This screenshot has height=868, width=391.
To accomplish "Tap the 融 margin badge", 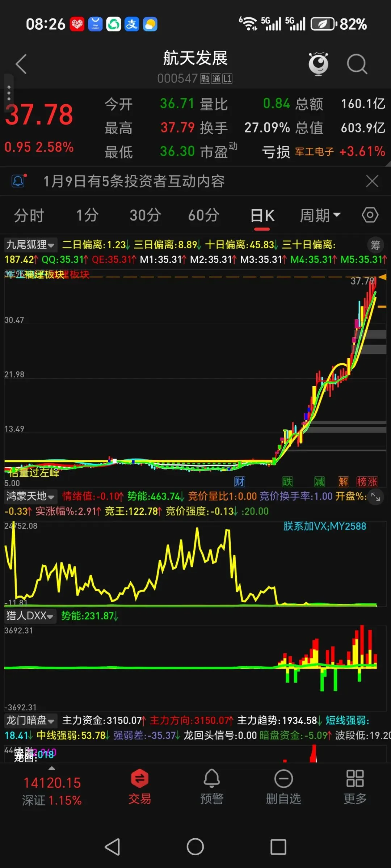I will point(205,79).
